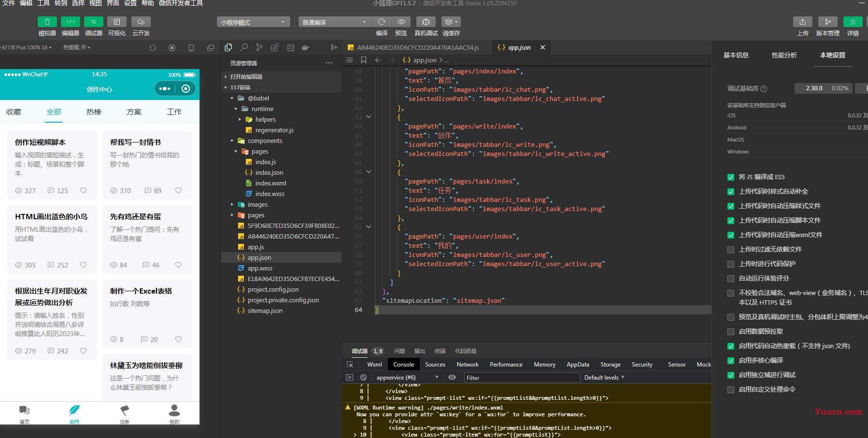Image resolution: width=868 pixels, height=438 pixels.
Task: Open the mini program mode dropdown
Action: [253, 22]
